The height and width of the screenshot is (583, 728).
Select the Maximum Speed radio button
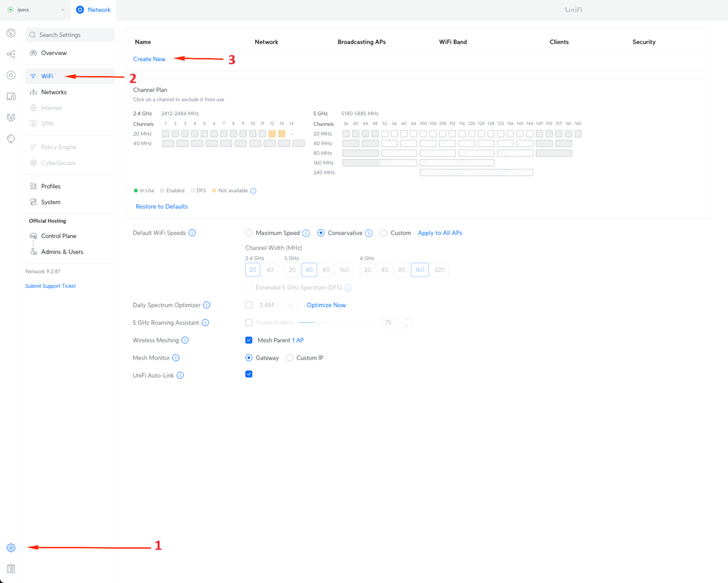[x=249, y=233]
